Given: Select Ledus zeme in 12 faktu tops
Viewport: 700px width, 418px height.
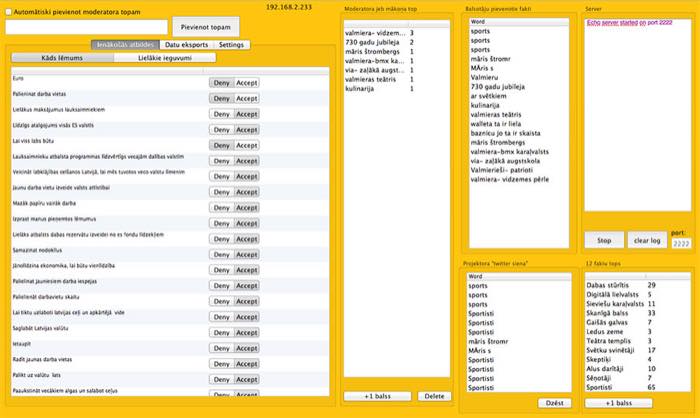Looking at the screenshot, I should (x=638, y=332).
